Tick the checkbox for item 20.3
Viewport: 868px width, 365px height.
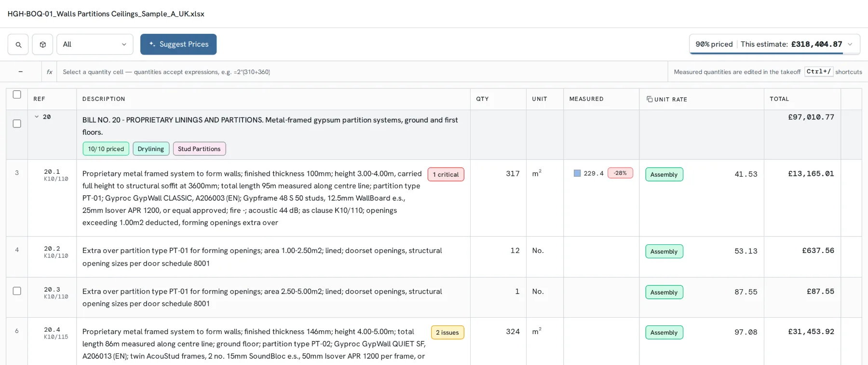pyautogui.click(x=17, y=291)
